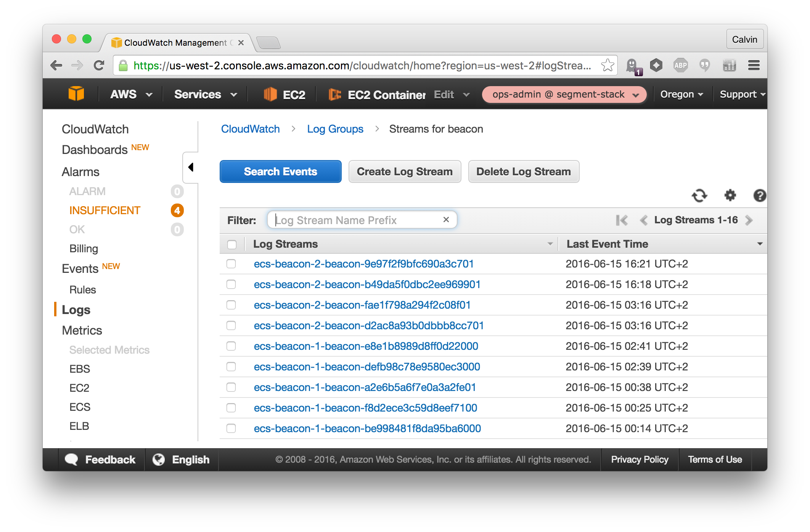
Task: Open Events in the sidebar
Action: point(80,269)
